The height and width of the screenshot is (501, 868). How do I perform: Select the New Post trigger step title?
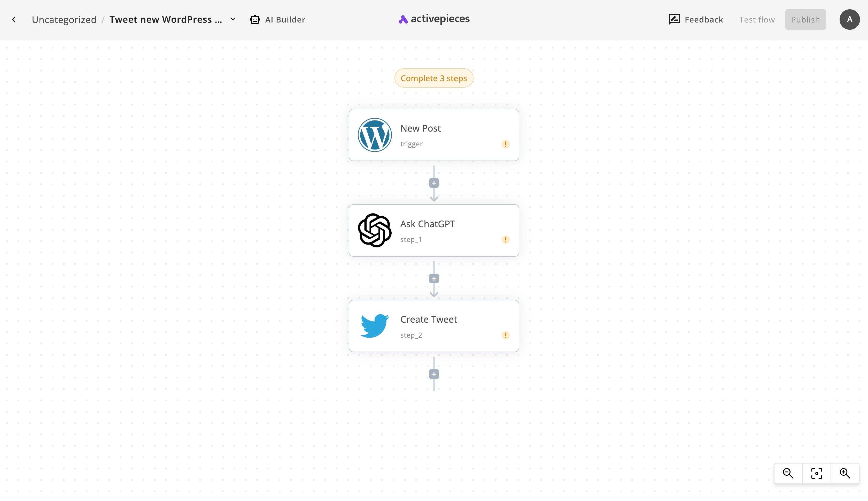coord(420,128)
